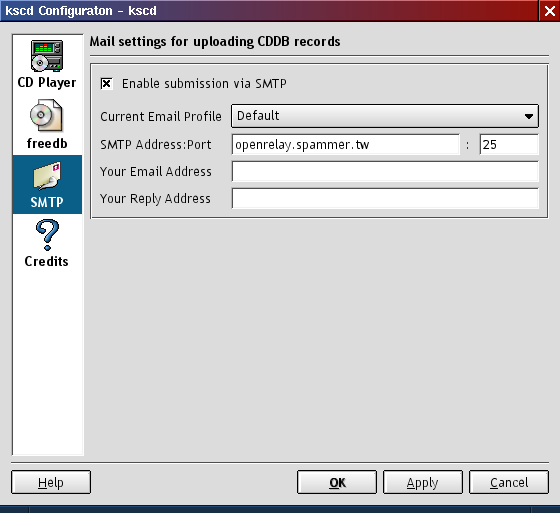The image size is (560, 513).
Task: Click the Your Email Address field
Action: coord(385,171)
